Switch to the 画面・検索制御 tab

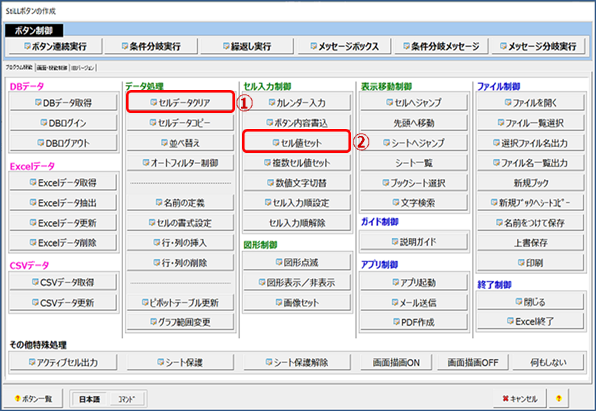[x=52, y=68]
